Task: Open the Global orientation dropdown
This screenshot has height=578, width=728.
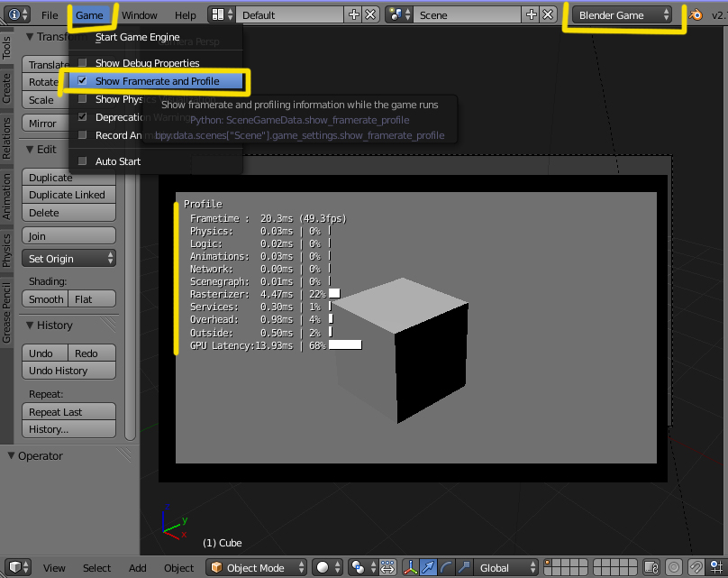Action: pos(505,567)
